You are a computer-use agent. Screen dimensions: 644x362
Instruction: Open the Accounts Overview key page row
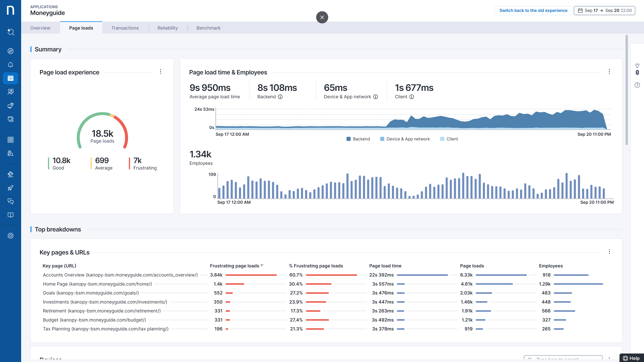point(120,275)
